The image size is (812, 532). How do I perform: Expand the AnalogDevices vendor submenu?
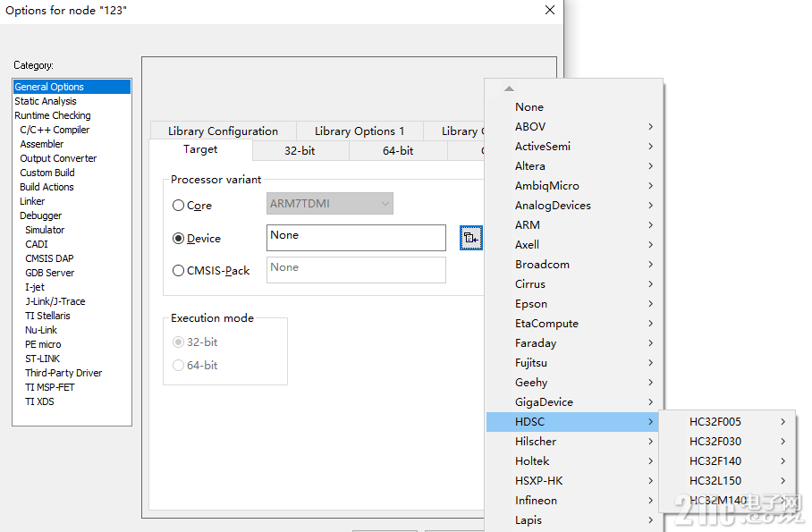pyautogui.click(x=573, y=205)
